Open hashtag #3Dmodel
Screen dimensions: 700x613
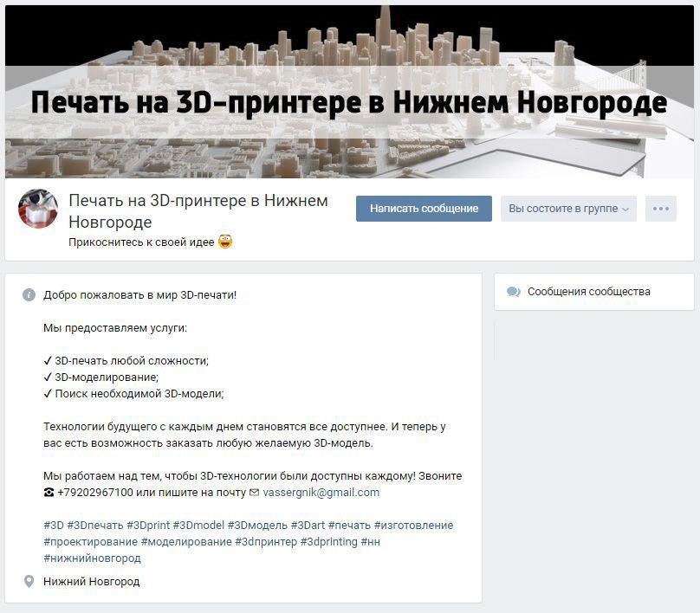pyautogui.click(x=198, y=525)
